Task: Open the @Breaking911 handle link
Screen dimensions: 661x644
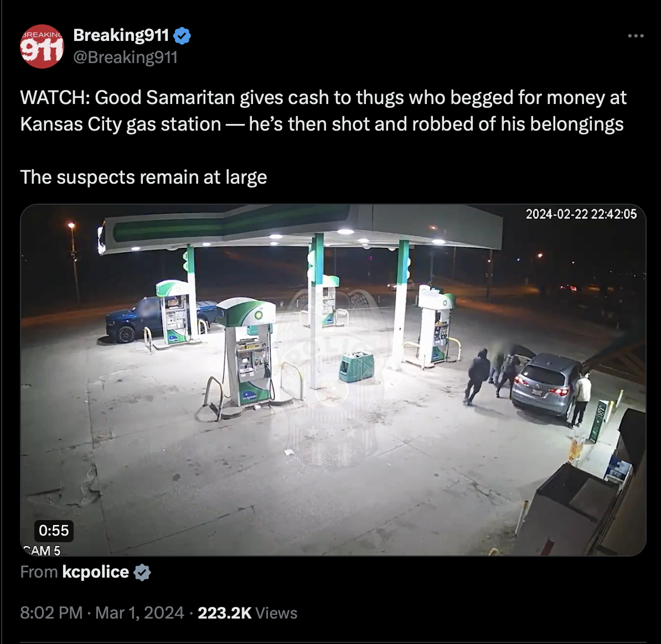Action: pos(126,58)
